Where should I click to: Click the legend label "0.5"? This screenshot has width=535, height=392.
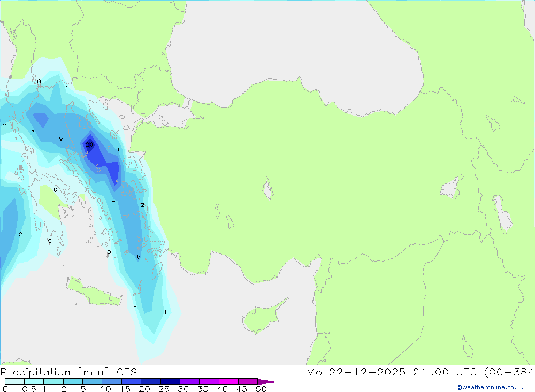[x=29, y=389]
